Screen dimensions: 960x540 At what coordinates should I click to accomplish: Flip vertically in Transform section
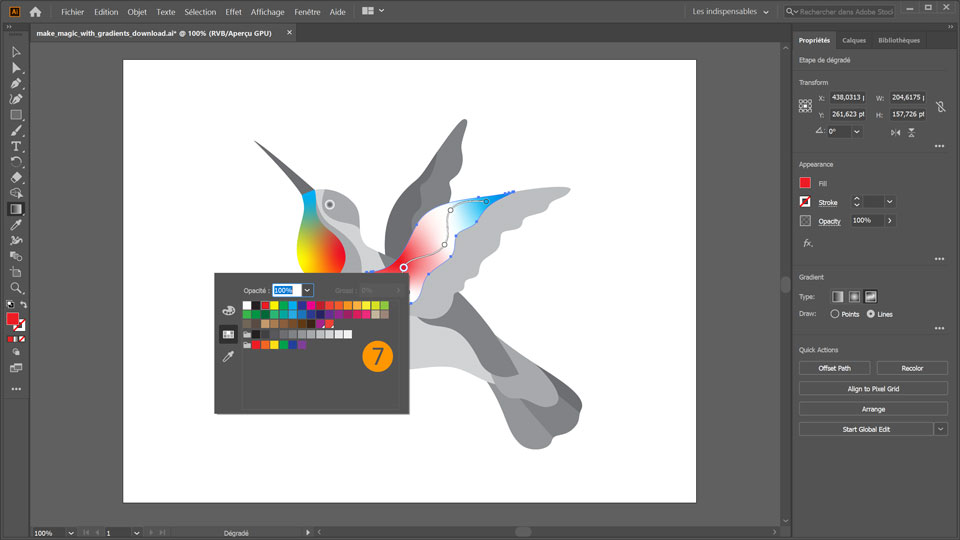point(912,132)
